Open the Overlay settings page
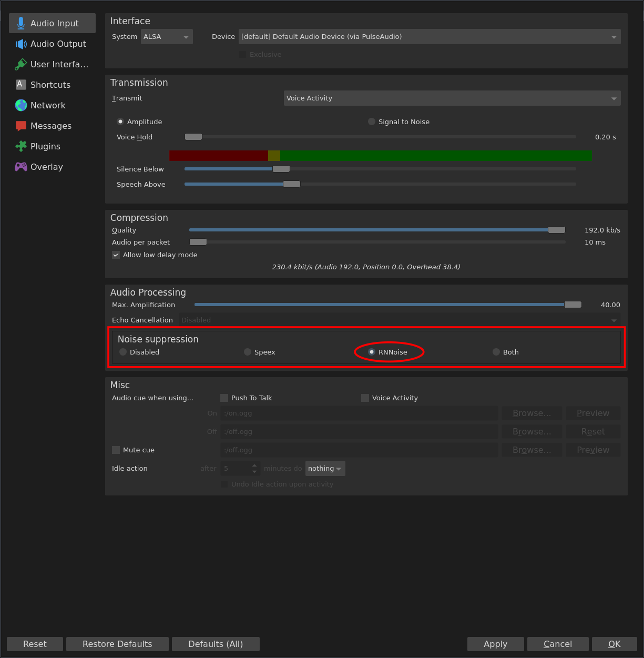 (46, 167)
